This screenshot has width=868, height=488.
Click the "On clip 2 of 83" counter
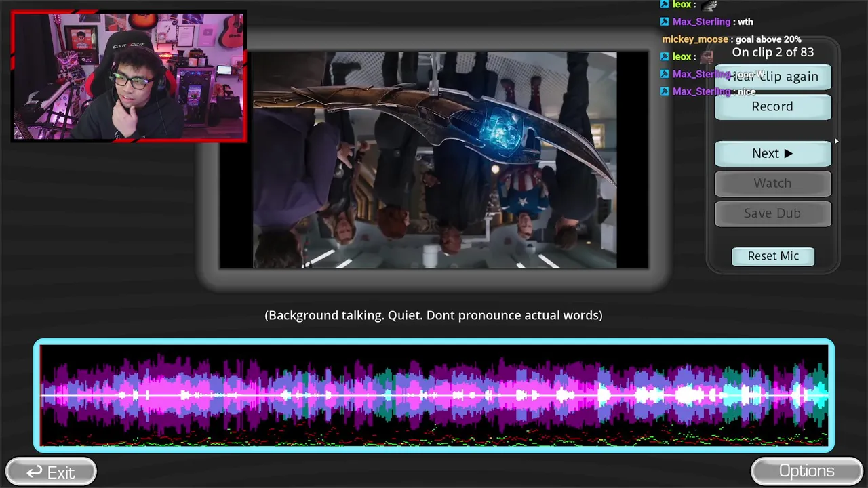(773, 52)
